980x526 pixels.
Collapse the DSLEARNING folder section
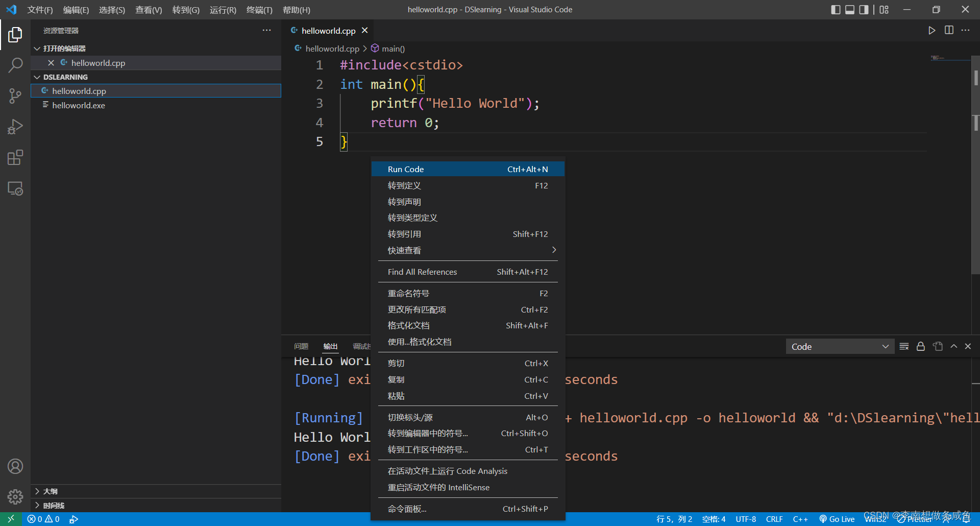point(156,77)
